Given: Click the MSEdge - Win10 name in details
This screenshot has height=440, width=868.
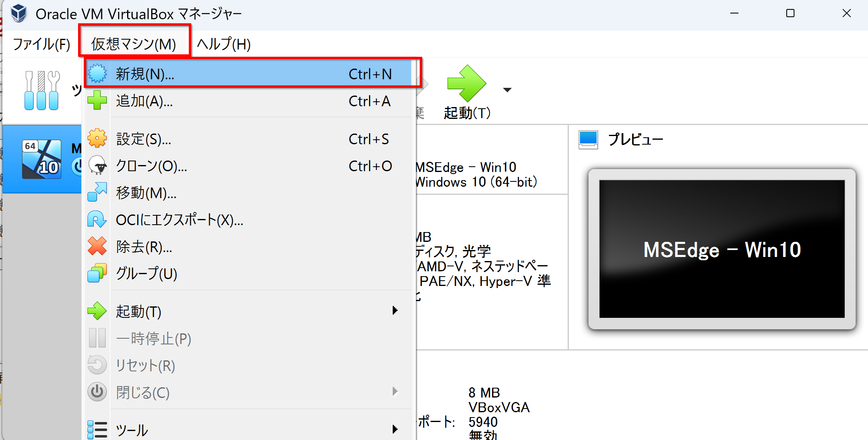Looking at the screenshot, I should [466, 167].
